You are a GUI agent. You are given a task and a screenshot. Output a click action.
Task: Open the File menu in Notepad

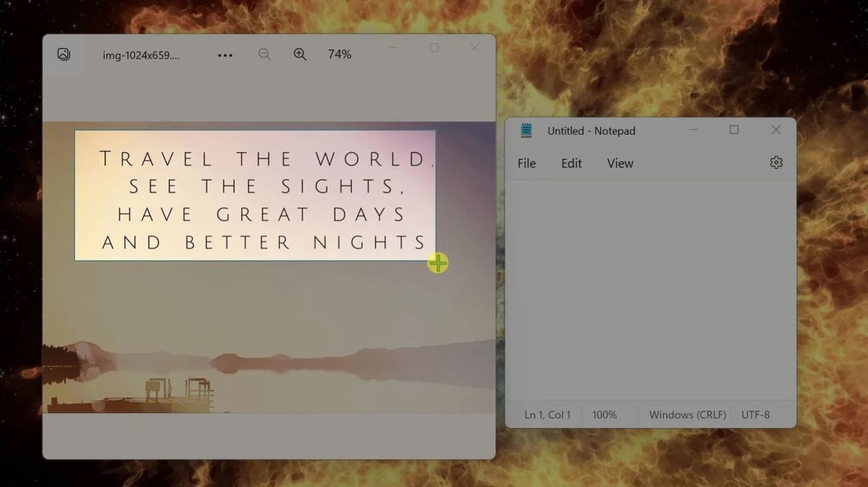click(x=526, y=163)
